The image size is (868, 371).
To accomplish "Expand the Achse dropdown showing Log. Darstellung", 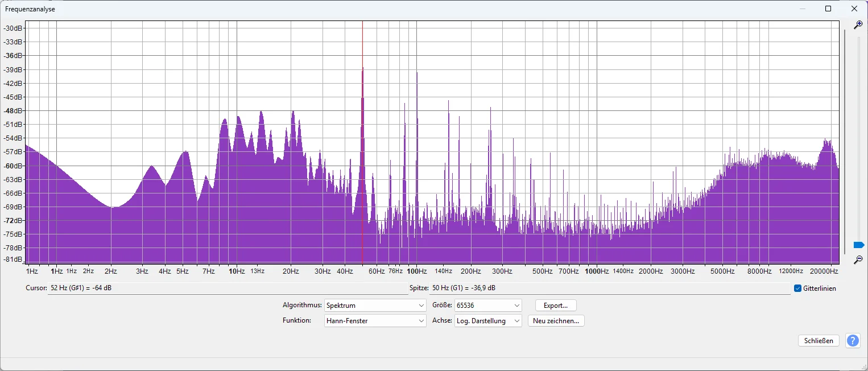I will click(488, 321).
